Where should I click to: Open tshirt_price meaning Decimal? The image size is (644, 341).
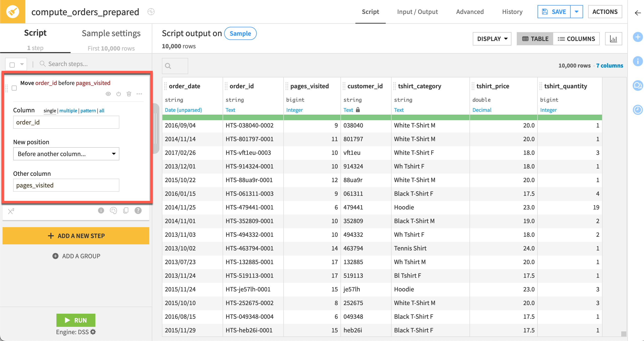click(482, 110)
